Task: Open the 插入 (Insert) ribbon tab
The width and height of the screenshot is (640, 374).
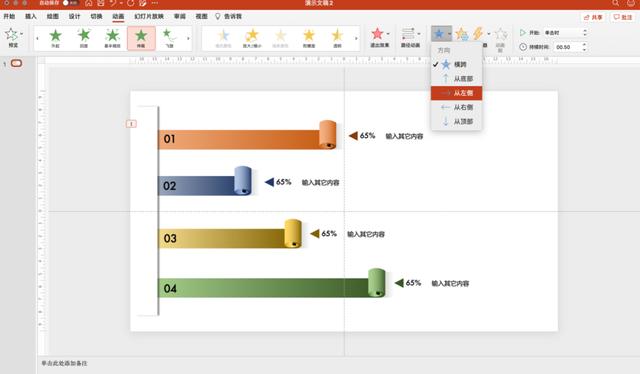Action: [x=31, y=16]
